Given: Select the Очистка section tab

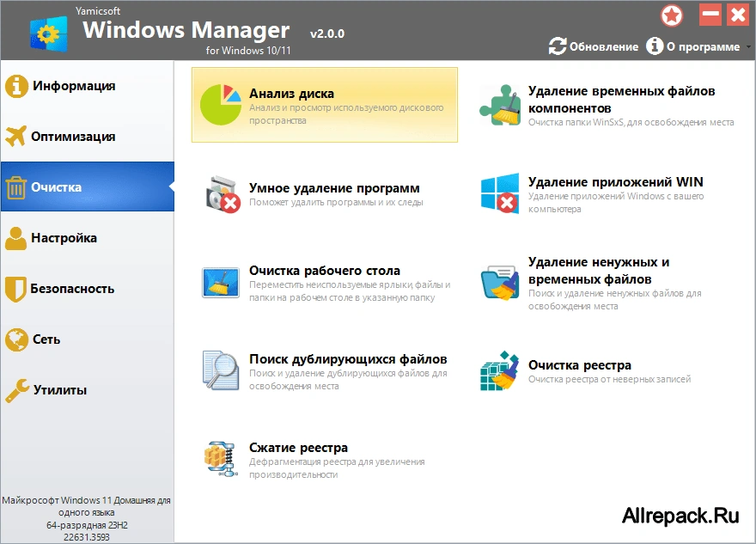Looking at the screenshot, I should pyautogui.click(x=88, y=186).
